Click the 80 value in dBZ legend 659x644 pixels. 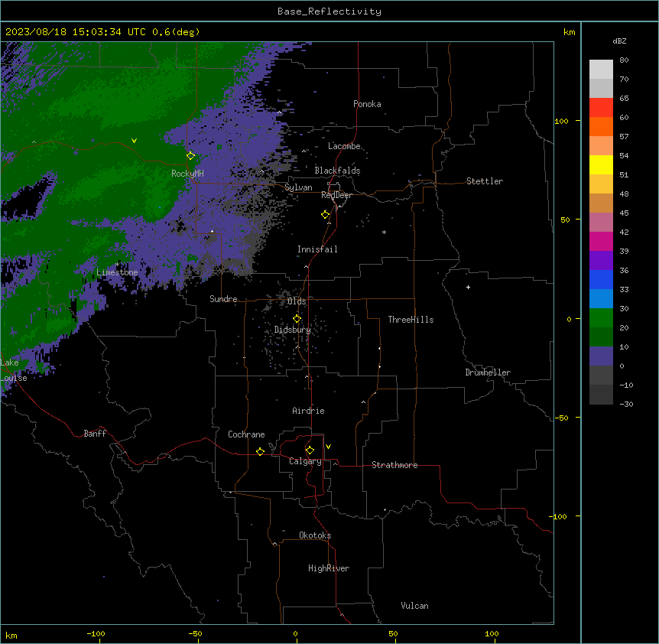tap(624, 60)
